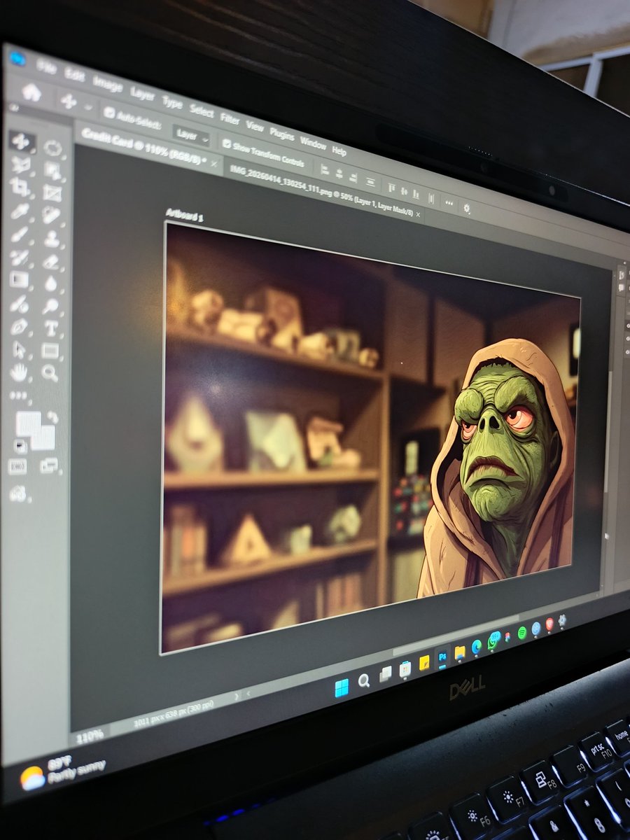Click the Home icon in options bar
630x840 pixels.
(31, 92)
